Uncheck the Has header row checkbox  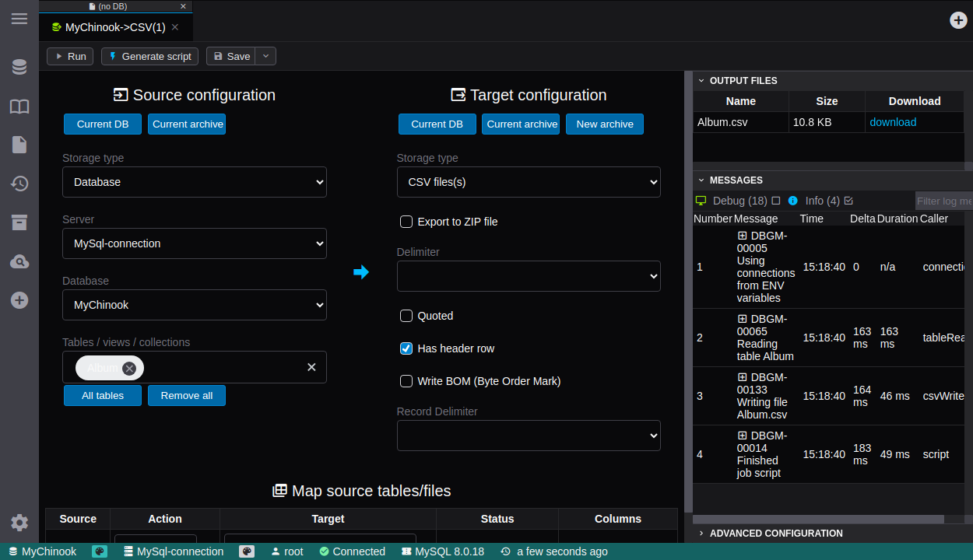pos(406,348)
